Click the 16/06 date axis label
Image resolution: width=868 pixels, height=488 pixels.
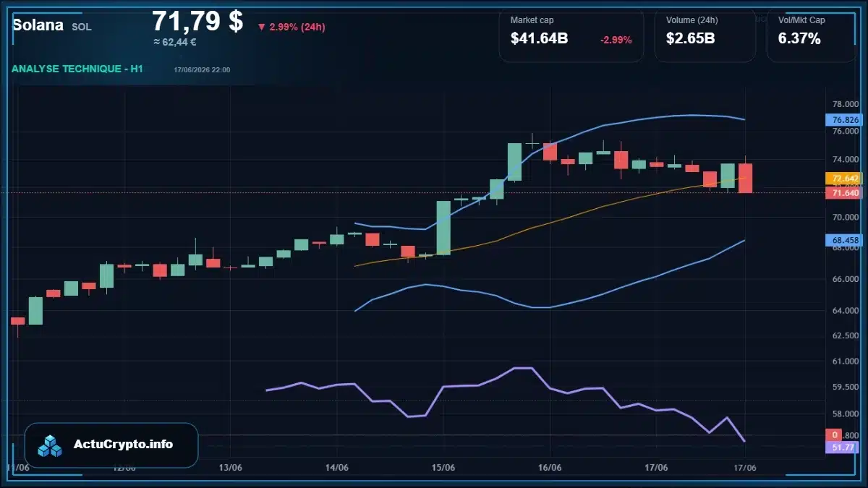tap(550, 468)
